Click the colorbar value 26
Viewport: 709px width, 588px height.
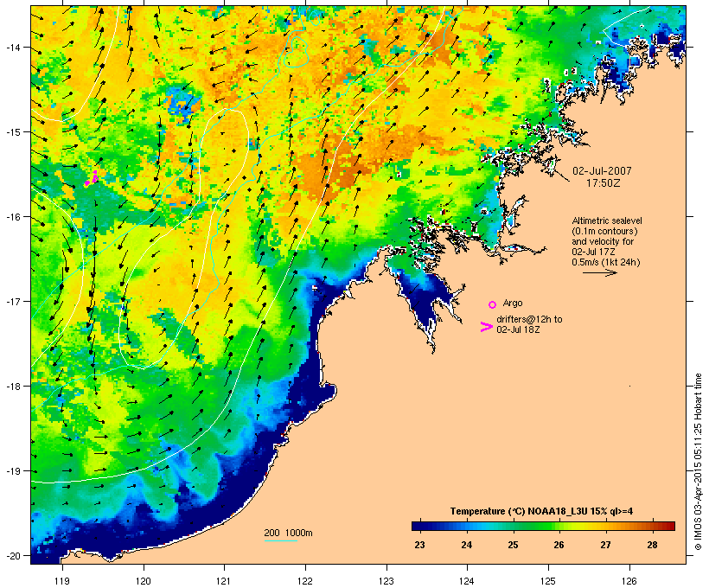pos(559,545)
